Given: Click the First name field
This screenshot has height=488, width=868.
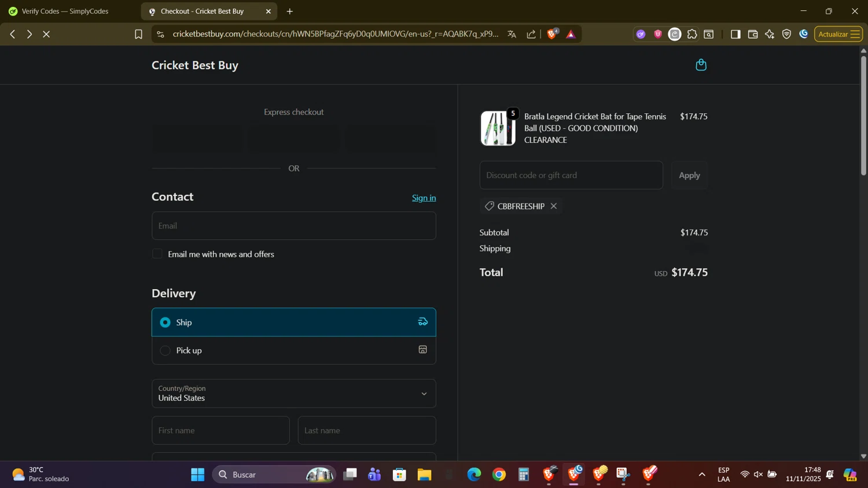Looking at the screenshot, I should tap(220, 430).
